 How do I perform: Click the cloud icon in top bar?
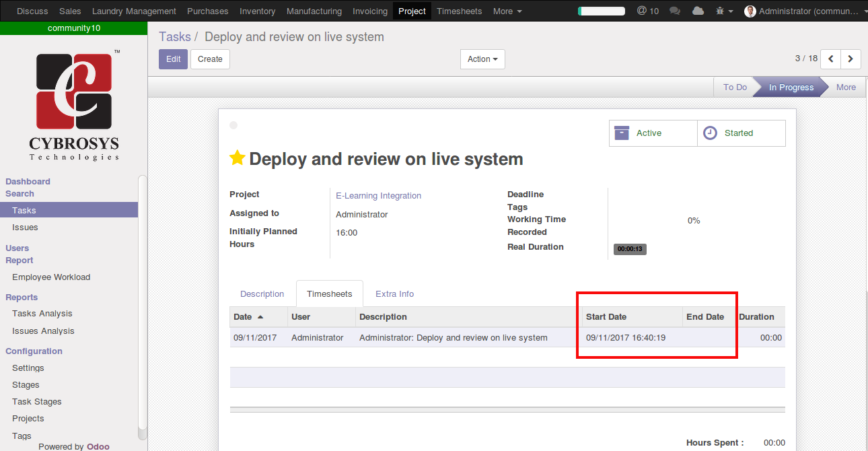pos(698,11)
